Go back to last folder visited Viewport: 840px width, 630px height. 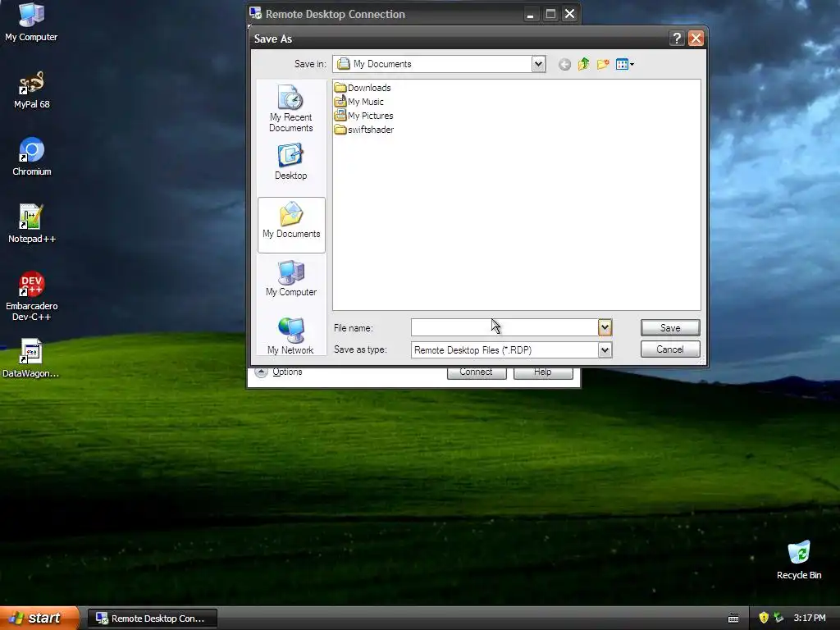pos(564,64)
